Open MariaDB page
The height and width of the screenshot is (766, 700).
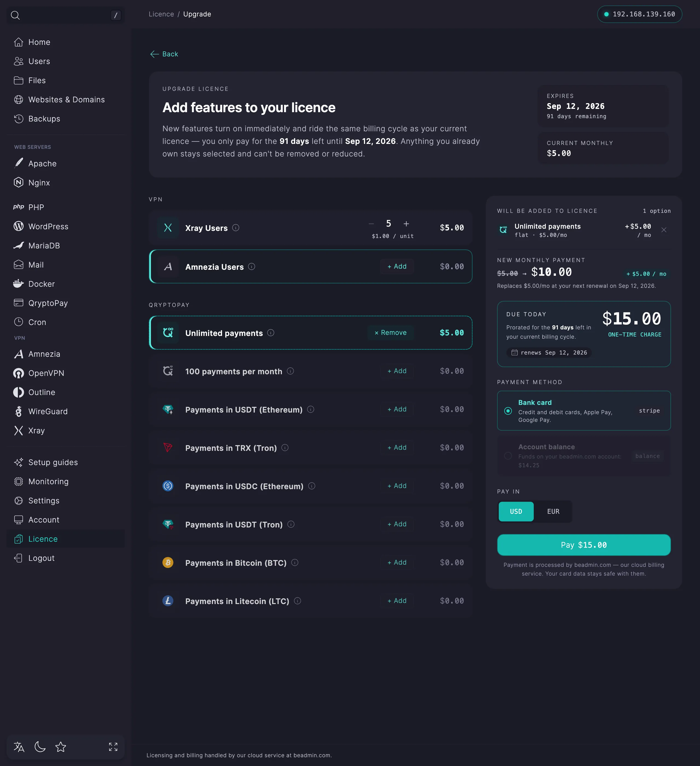[x=66, y=246]
